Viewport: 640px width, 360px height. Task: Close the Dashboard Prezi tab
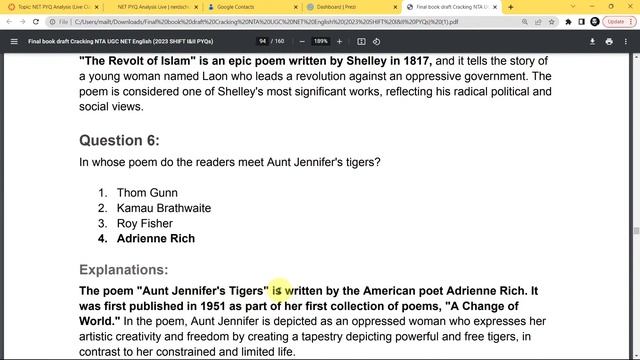395,7
